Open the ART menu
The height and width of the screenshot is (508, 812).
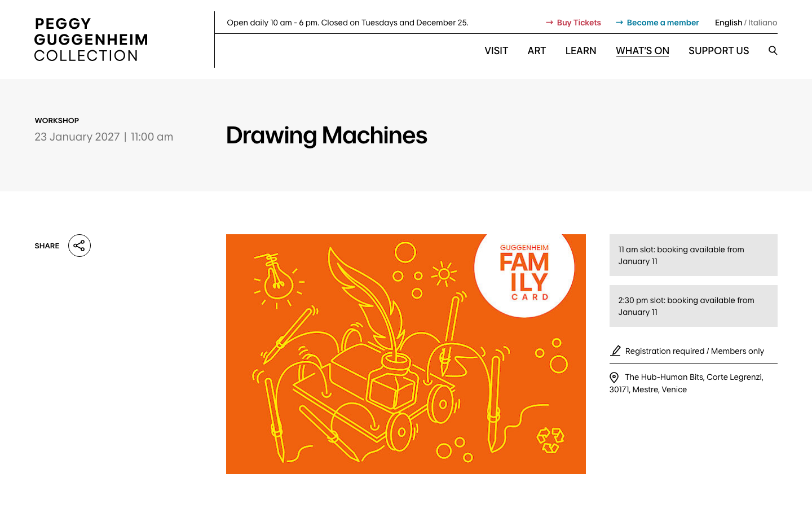click(x=537, y=51)
